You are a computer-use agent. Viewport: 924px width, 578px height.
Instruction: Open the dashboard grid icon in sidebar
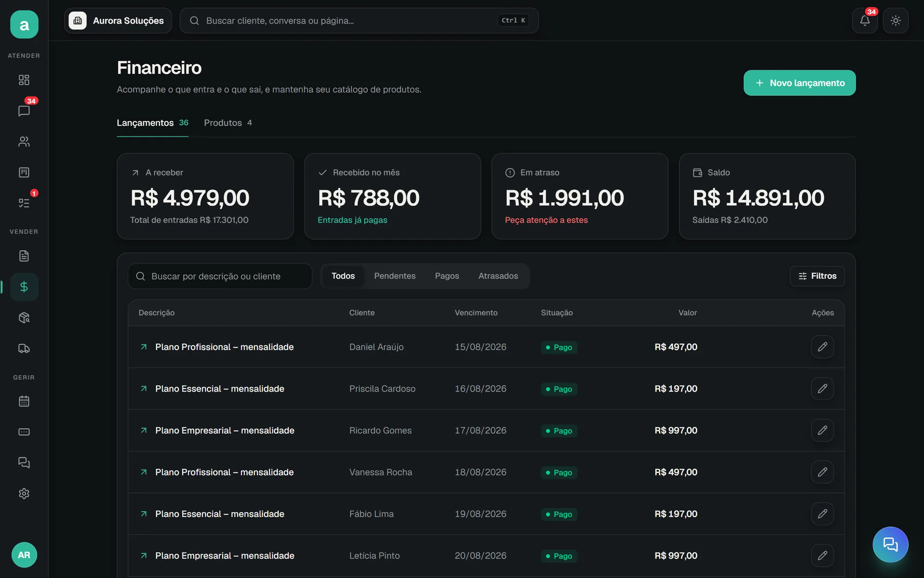point(24,80)
